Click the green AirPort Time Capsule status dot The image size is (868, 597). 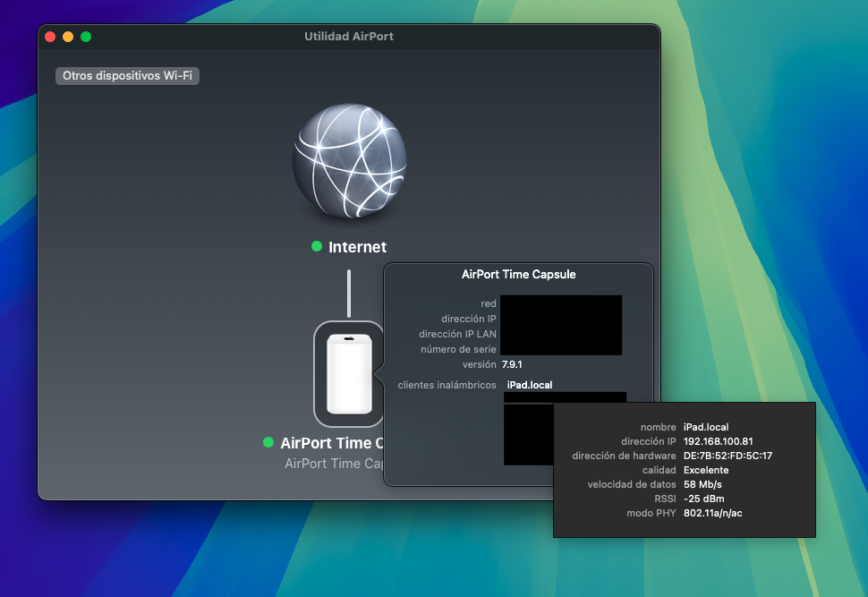pos(268,442)
